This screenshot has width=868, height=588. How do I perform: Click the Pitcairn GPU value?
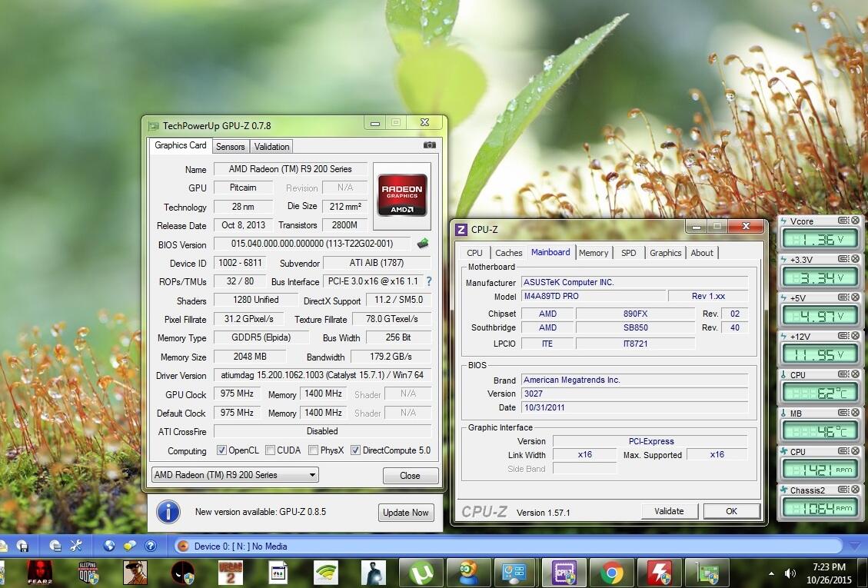243,187
